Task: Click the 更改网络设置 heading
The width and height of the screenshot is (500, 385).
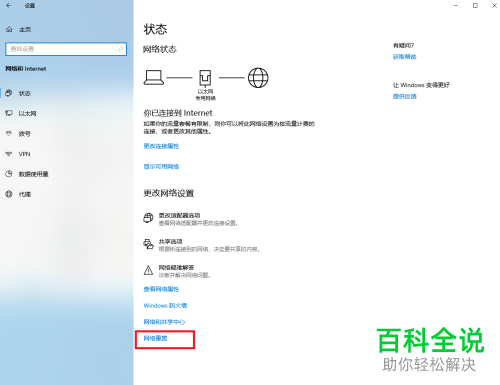Action: 169,193
